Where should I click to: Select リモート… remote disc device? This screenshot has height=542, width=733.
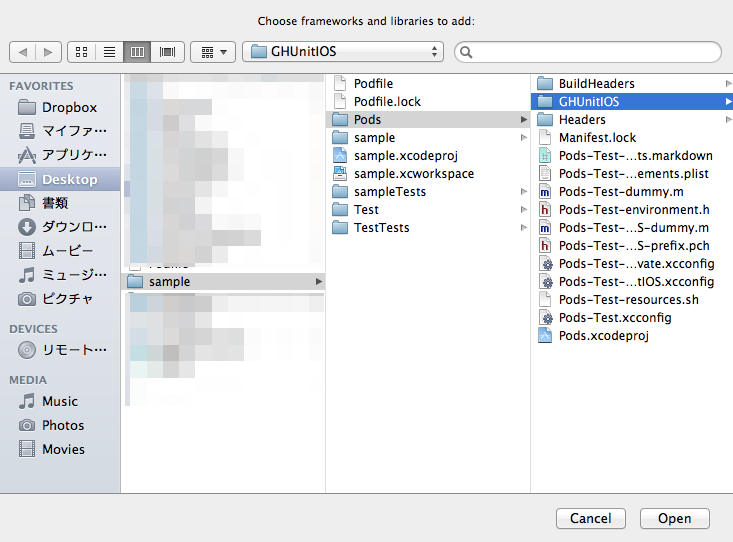[x=60, y=350]
